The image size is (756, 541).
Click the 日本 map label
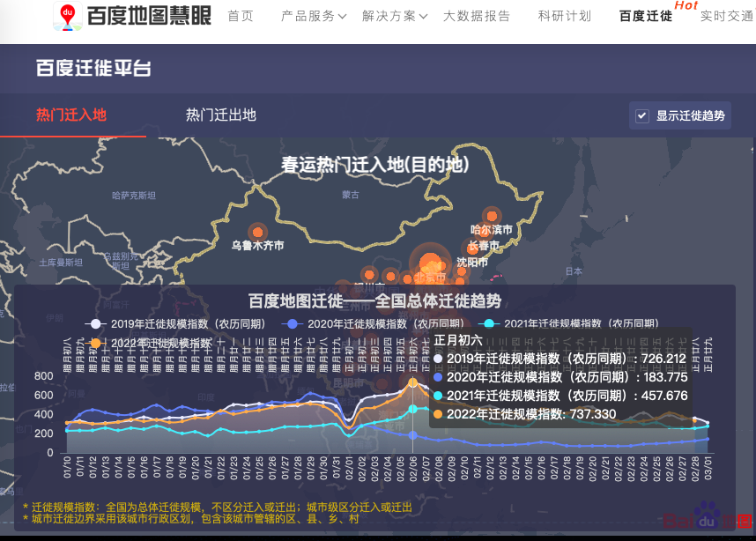(x=574, y=271)
